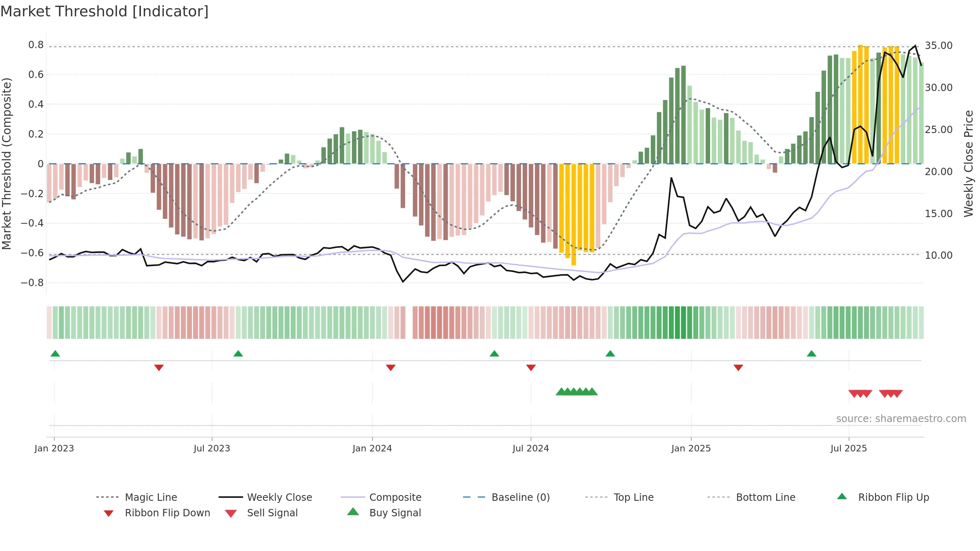
Task: Click the 20.00 price tick label
Action: (939, 172)
